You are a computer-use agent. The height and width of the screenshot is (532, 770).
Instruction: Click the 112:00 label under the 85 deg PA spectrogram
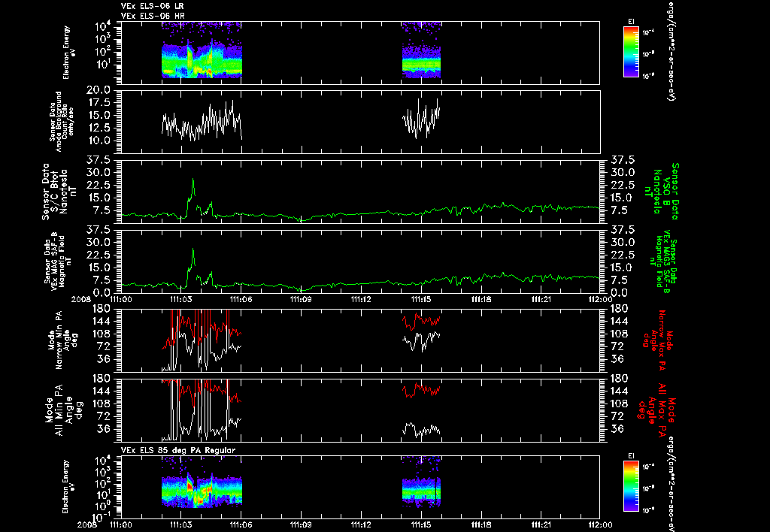(x=600, y=524)
